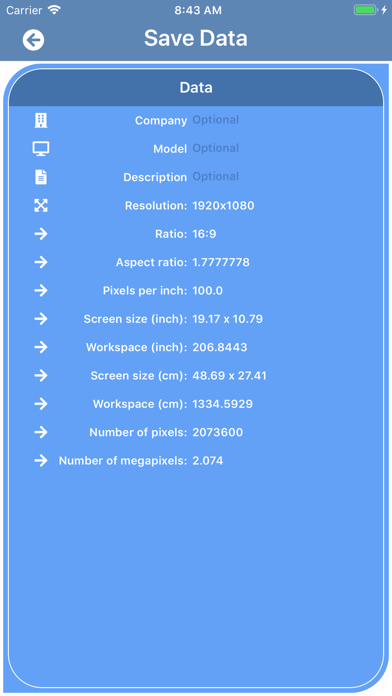Click the Screen size (inch): label
The width and height of the screenshot is (392, 696).
click(135, 319)
